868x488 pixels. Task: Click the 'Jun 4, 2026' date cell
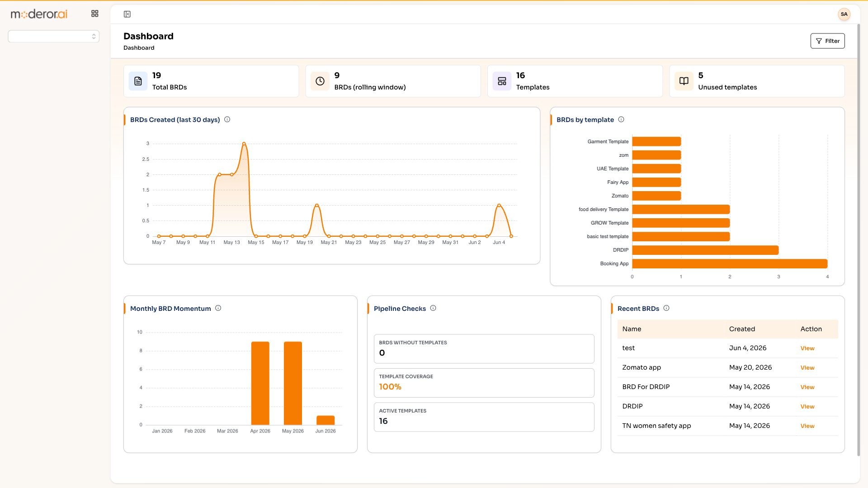[748, 348]
